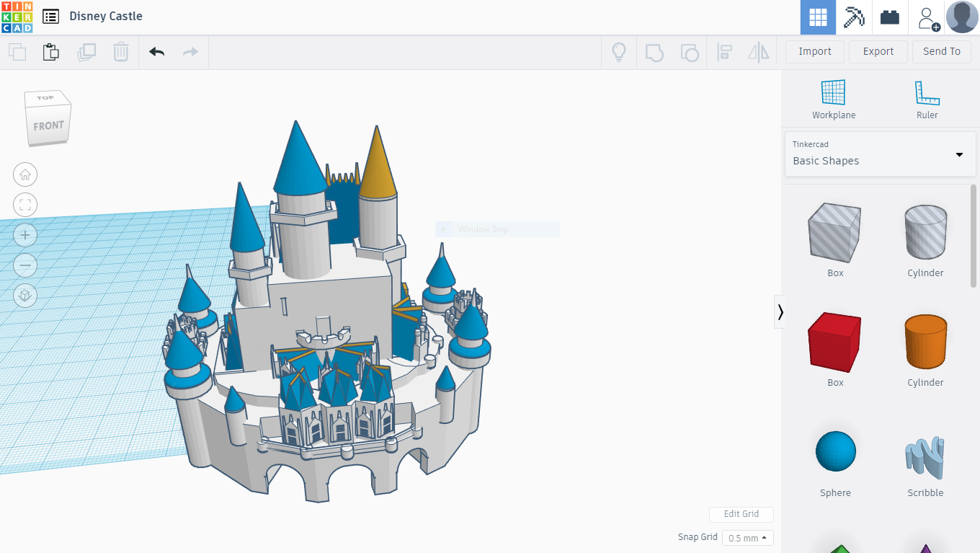Click the Paste toolbar icon
The width and height of the screenshot is (980, 553).
(50, 52)
